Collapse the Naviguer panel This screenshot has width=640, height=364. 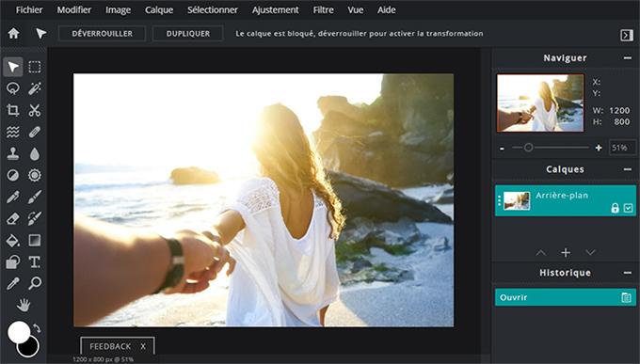pos(628,58)
